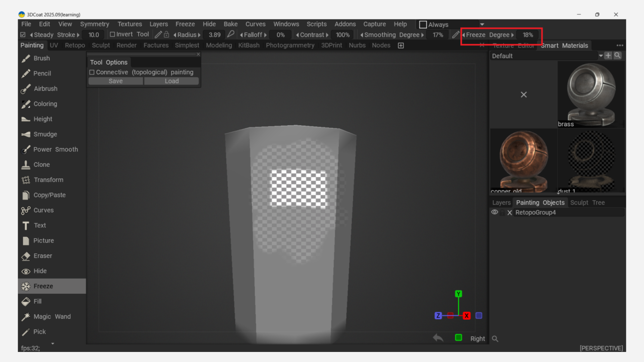644x362 pixels.
Task: Click the reset view arrow icon
Action: pos(438,338)
